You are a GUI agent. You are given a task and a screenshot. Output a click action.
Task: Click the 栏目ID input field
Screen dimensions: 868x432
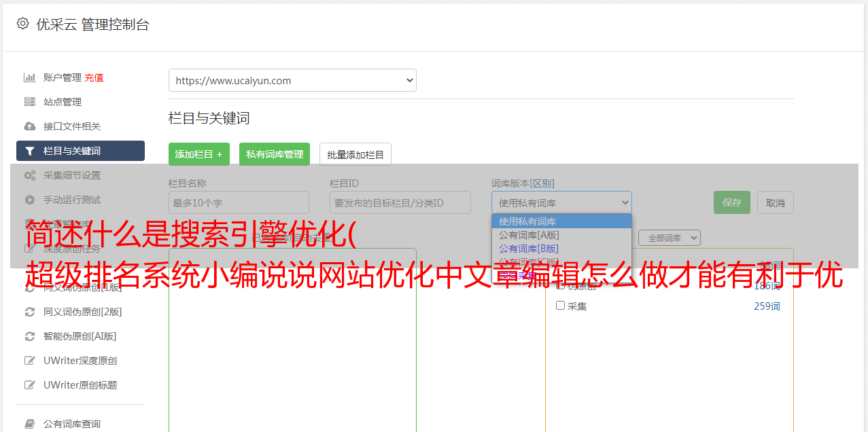pos(400,202)
